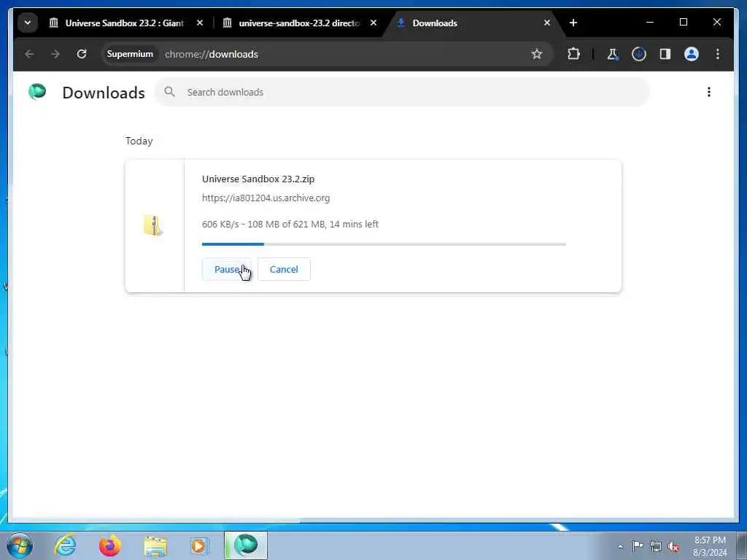This screenshot has width=747, height=560.
Task: Close the Downloads tab
Action: click(547, 23)
